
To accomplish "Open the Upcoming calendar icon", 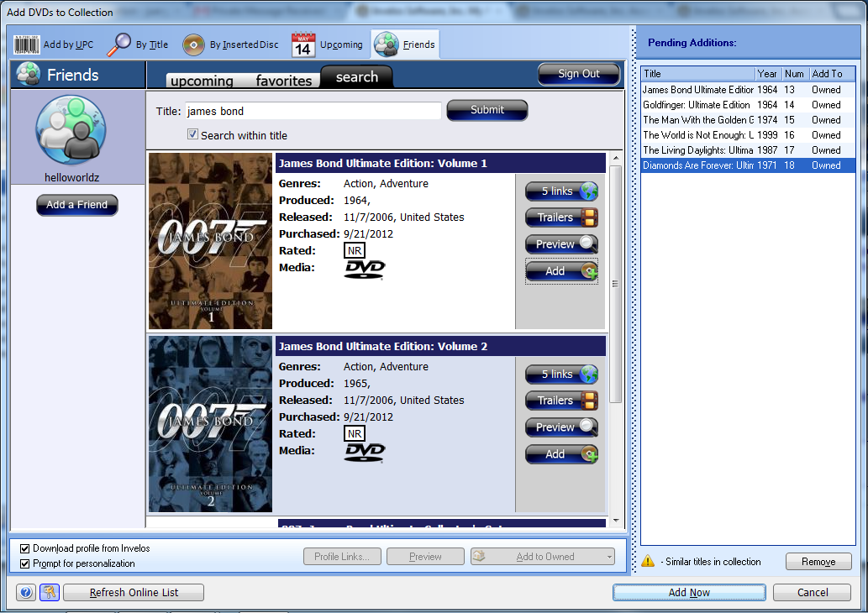I will click(x=302, y=45).
